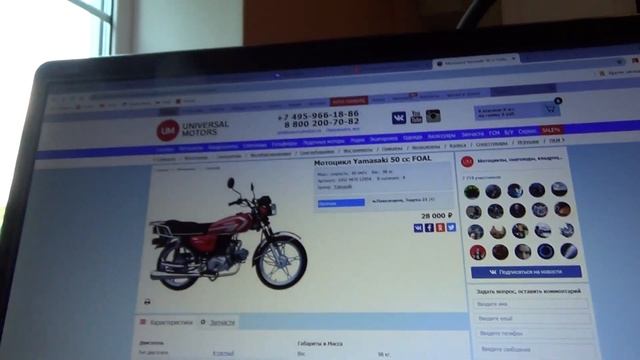The image size is (640, 360).
Task: Close the active browser tab
Action: point(513,59)
